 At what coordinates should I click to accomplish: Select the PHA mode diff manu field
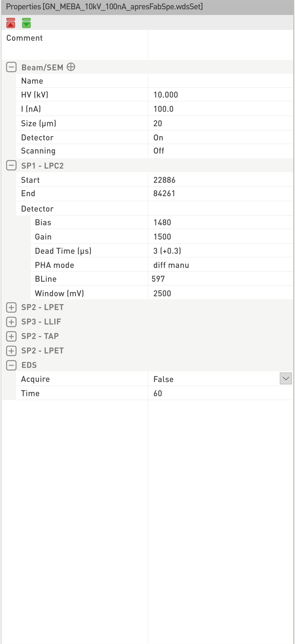(220, 265)
